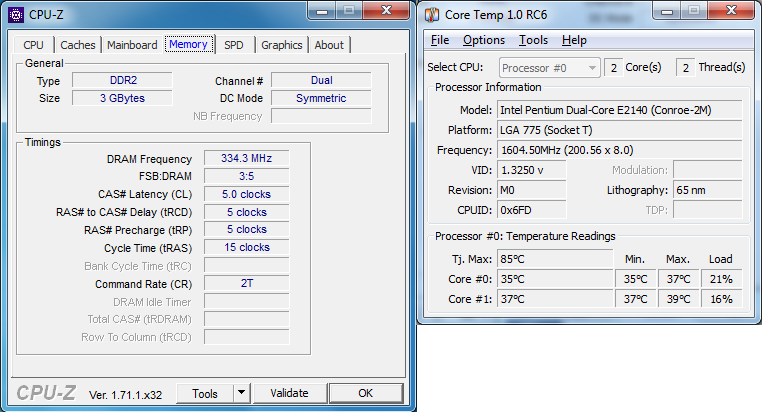Open the Options menu in Core Temp
Screen dimensions: 762x412
coord(484,40)
